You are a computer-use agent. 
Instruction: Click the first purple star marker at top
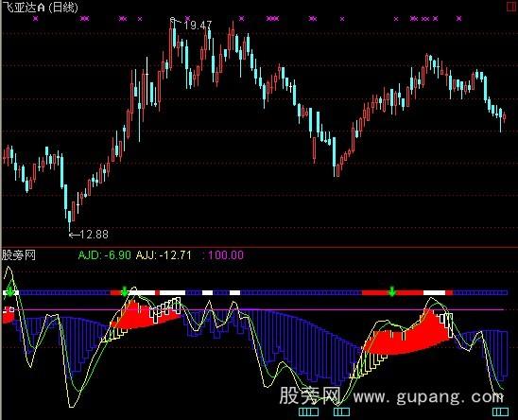[x=36, y=19]
